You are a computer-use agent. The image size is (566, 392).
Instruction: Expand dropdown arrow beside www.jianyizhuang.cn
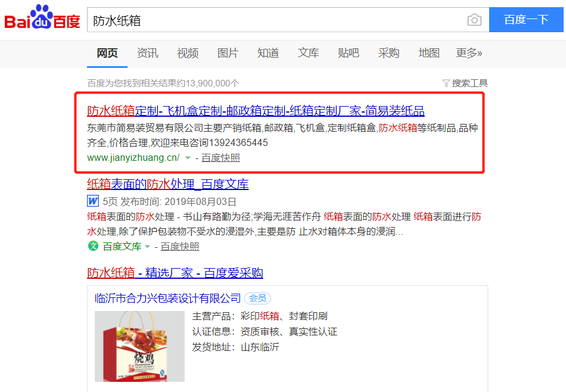click(x=188, y=158)
